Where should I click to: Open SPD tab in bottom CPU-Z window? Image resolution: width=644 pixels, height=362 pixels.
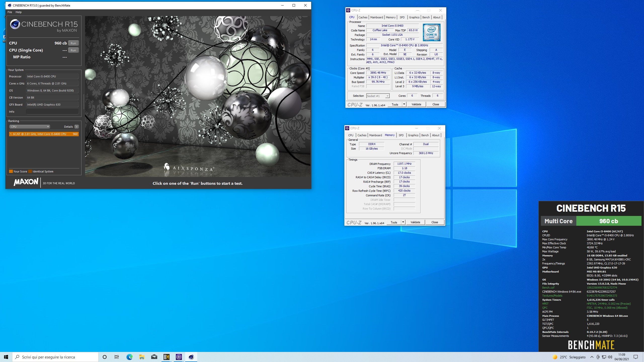401,135
